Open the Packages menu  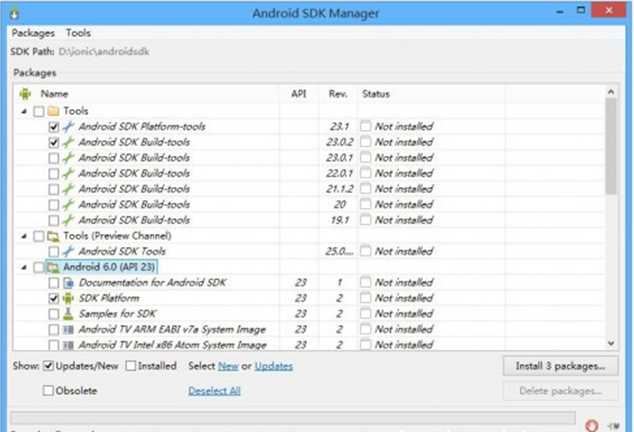[33, 33]
